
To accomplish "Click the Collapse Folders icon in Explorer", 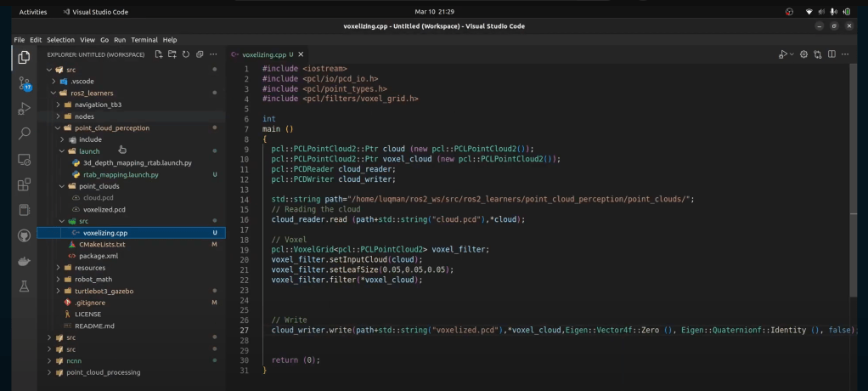I will [199, 54].
